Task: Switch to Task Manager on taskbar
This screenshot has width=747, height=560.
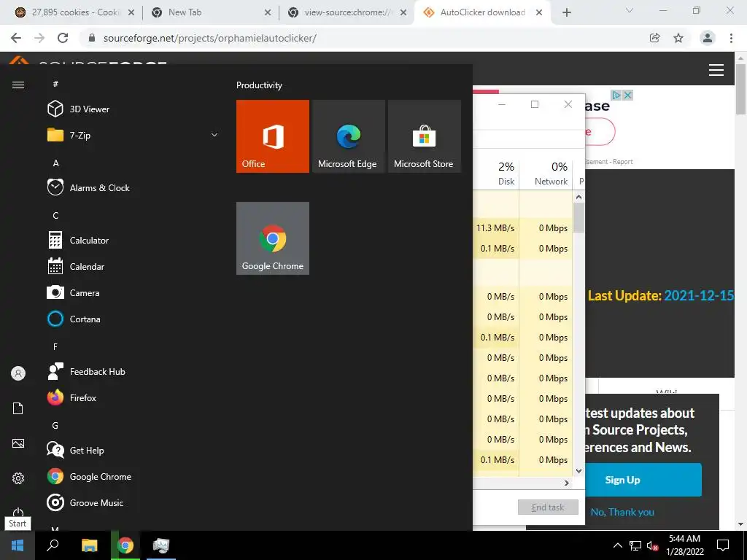Action: tap(161, 545)
